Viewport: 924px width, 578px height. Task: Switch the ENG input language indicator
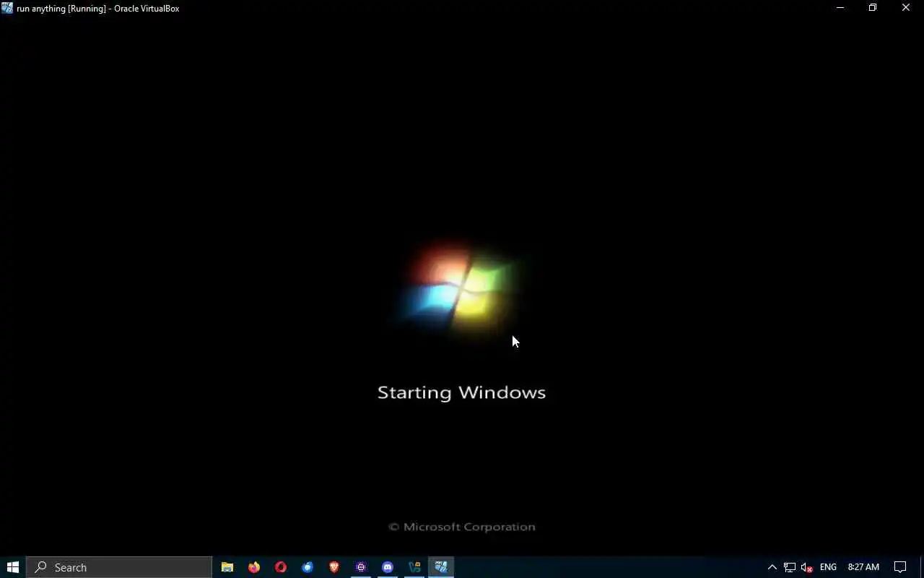point(828,567)
